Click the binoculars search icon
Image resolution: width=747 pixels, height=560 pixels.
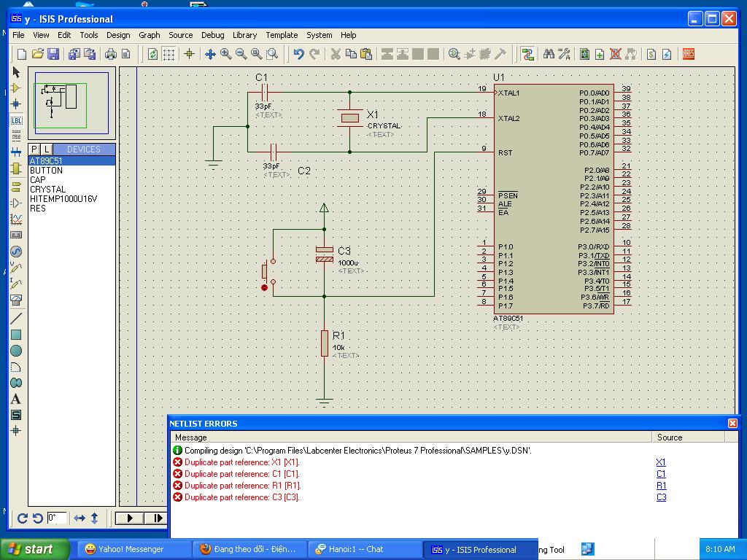click(549, 54)
